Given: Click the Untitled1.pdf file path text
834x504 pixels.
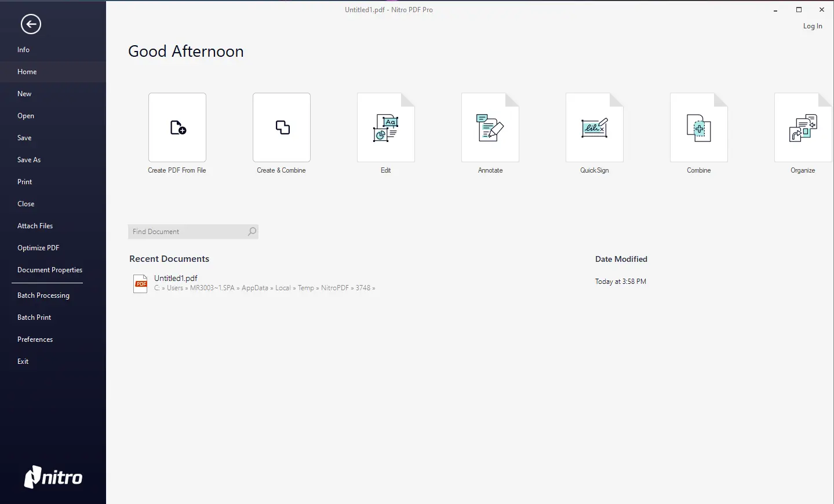Looking at the screenshot, I should pyautogui.click(x=264, y=288).
